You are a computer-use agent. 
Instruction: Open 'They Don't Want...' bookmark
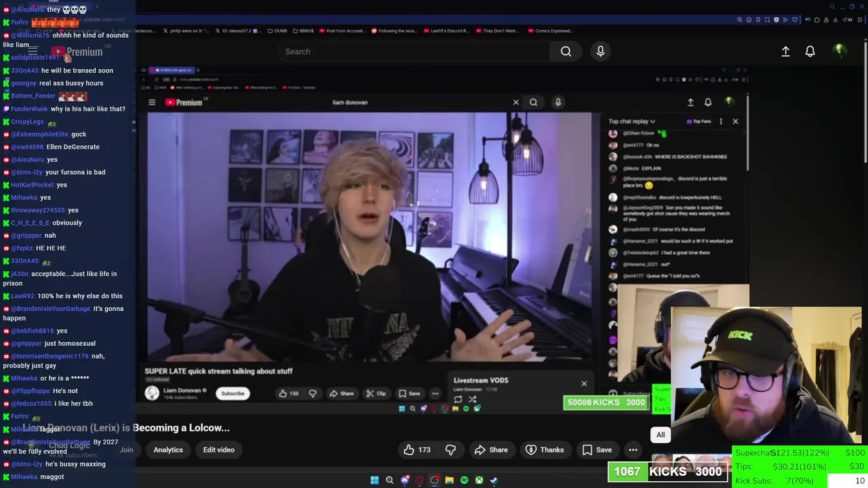[497, 30]
